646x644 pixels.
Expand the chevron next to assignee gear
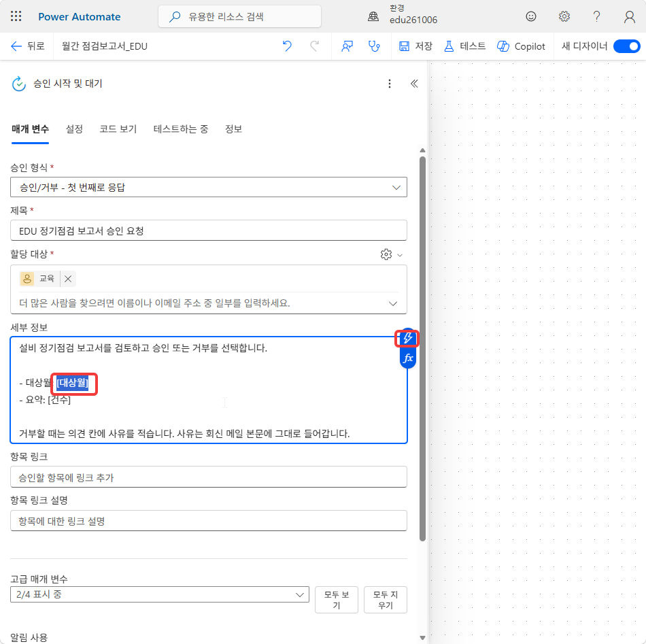point(400,255)
